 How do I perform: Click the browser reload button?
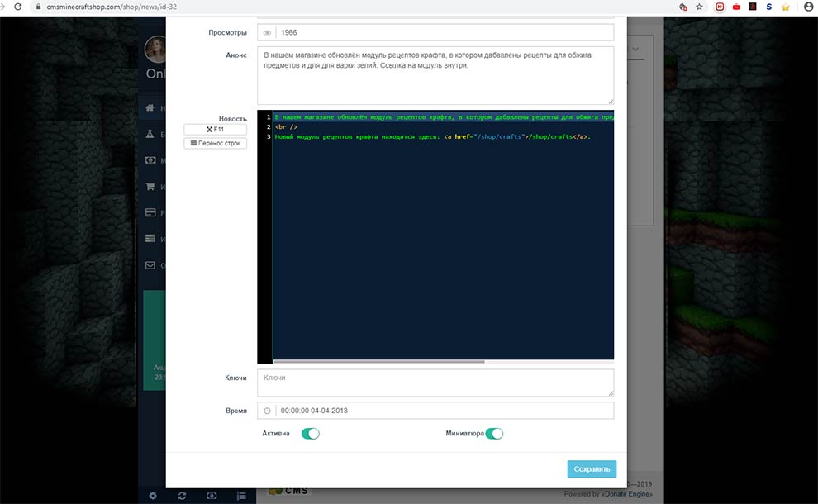tap(17, 7)
